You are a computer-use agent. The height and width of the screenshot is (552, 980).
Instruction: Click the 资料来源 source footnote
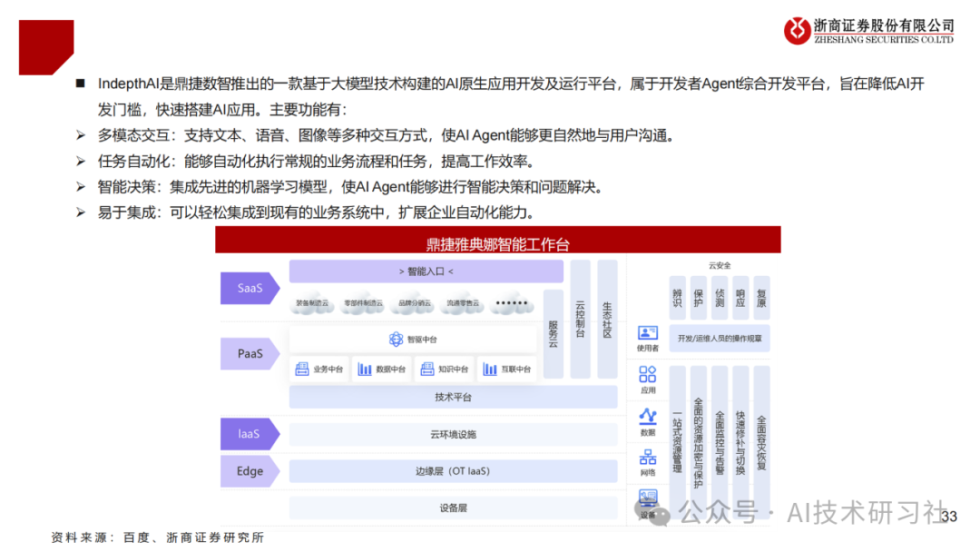158,537
